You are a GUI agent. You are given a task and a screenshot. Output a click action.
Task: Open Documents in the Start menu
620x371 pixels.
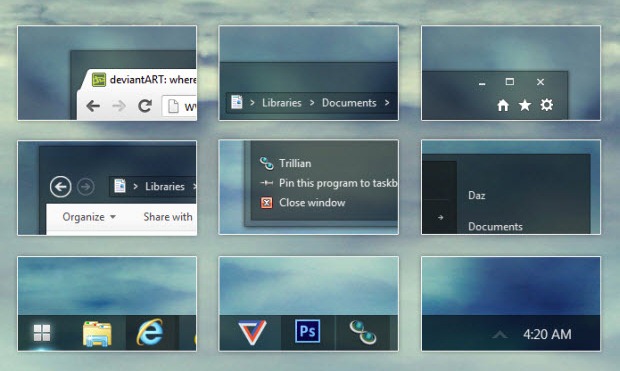tap(495, 227)
